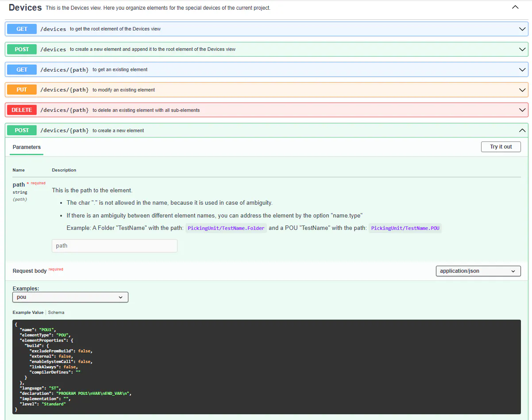Click the "language": "ST" line
532x420 pixels.
click(x=40, y=388)
